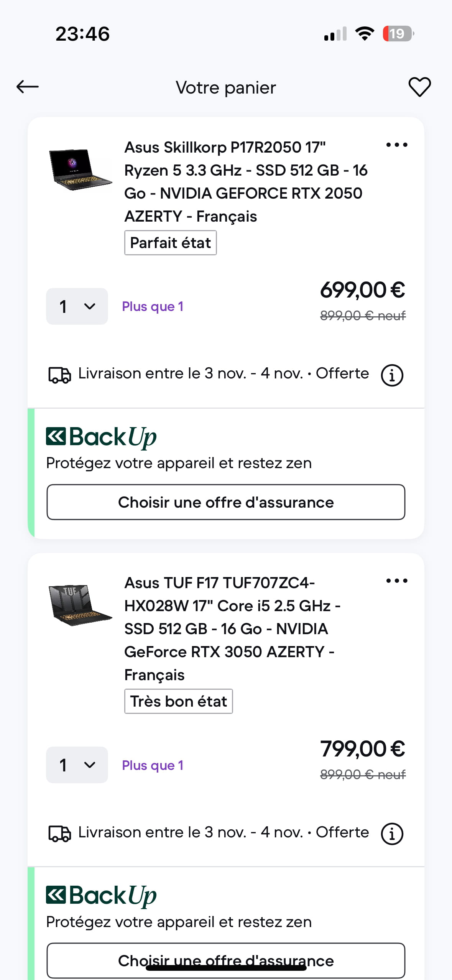Open quantity dropdown for Asus TUF F17
The width and height of the screenshot is (452, 980).
pos(77,765)
